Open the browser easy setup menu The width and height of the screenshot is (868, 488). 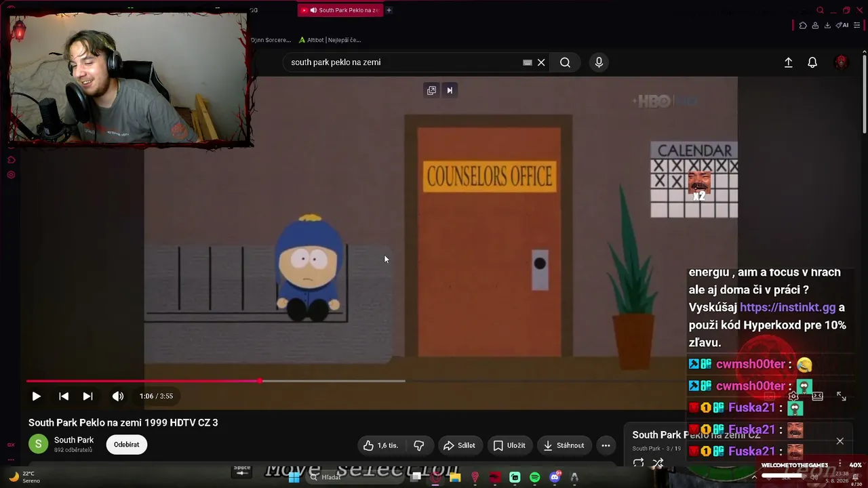coord(857,25)
